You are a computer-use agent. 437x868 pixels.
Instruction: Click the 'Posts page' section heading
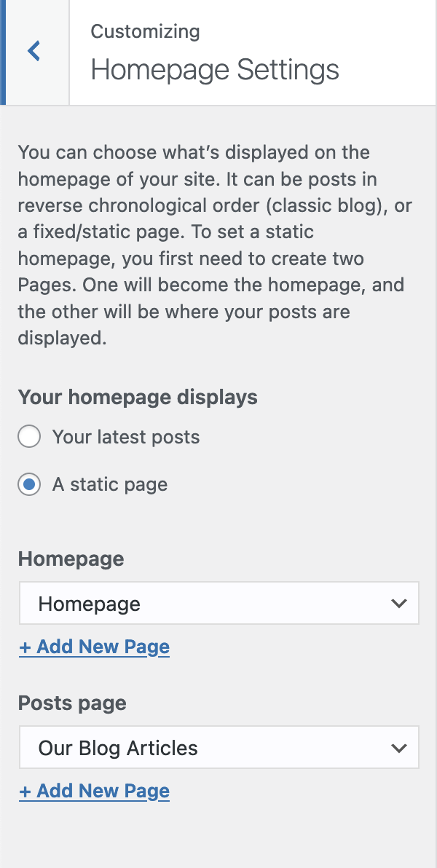[72, 703]
